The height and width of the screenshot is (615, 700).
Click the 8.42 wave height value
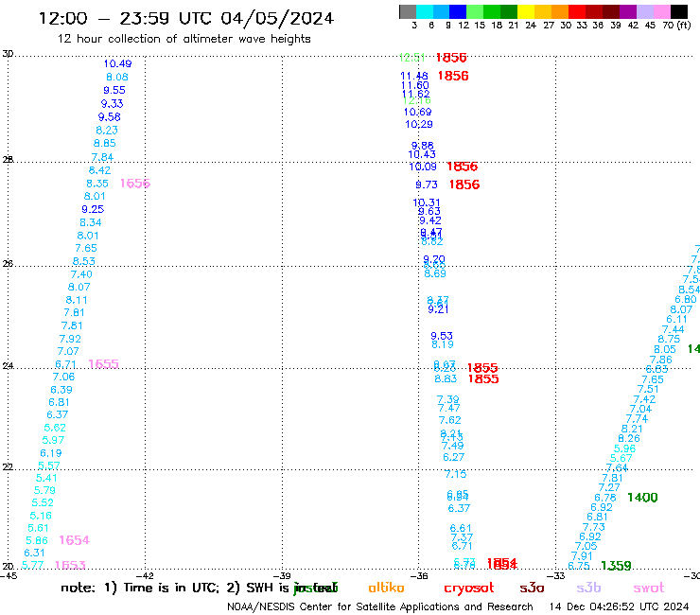coord(99,170)
